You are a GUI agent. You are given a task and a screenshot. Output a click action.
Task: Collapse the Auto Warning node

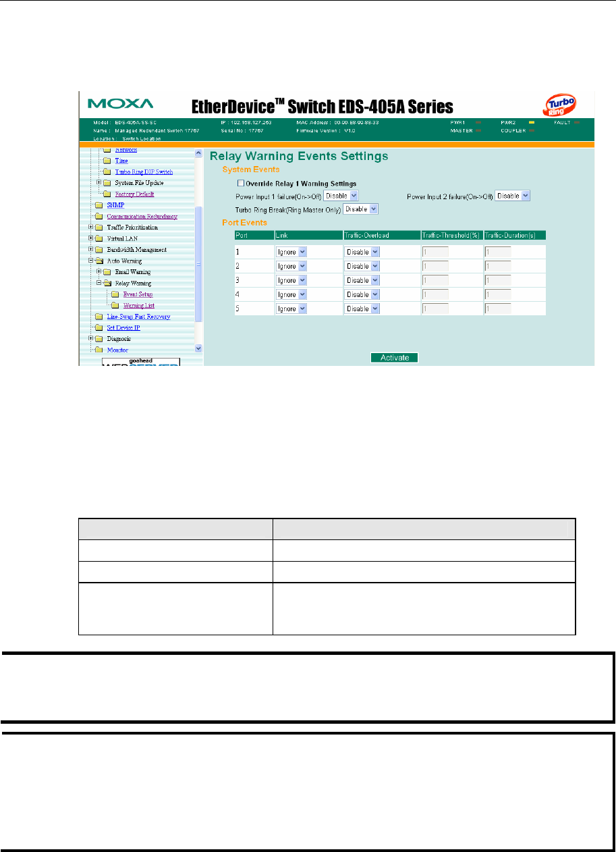coord(91,260)
